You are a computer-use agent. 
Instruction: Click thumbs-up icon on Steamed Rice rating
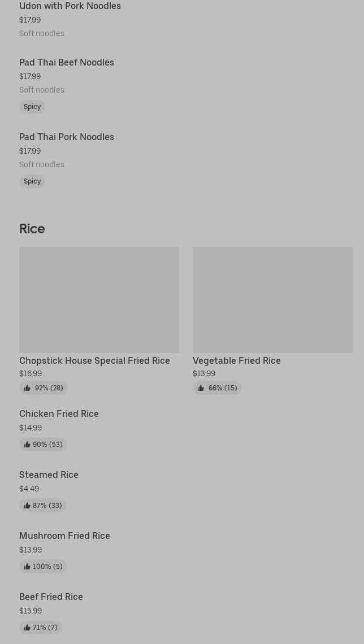click(27, 506)
